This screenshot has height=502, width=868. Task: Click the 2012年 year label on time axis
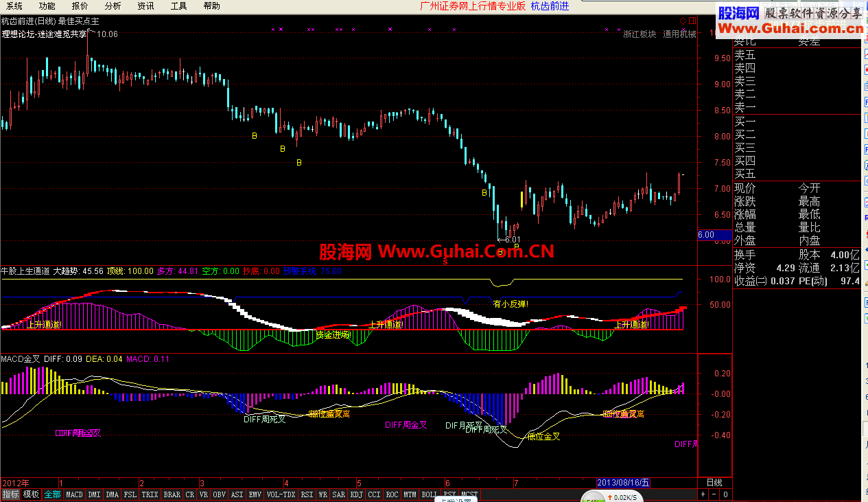[x=16, y=482]
